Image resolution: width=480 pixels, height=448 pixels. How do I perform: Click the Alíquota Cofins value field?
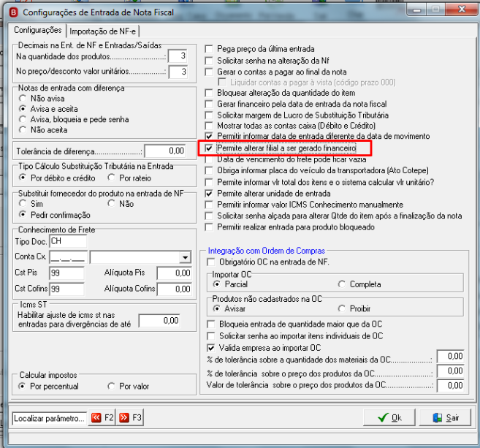tap(175, 289)
